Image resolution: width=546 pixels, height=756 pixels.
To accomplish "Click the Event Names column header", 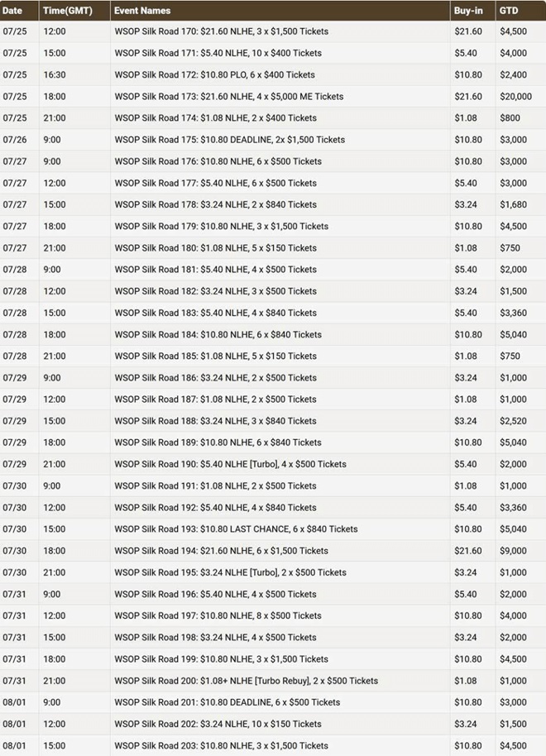I will [x=142, y=11].
